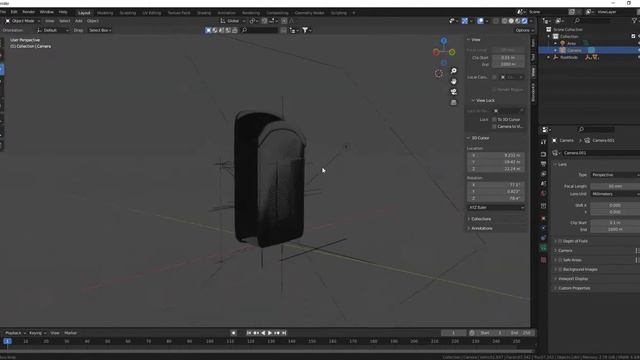Click the selection filter funnel icon in header
The height and width of the screenshot is (360, 640).
[x=306, y=30]
